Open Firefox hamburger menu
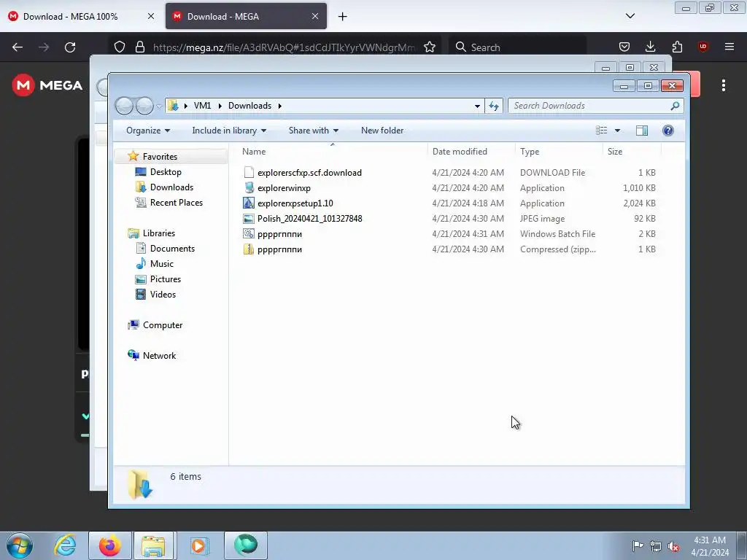This screenshot has width=747, height=560. [729, 47]
